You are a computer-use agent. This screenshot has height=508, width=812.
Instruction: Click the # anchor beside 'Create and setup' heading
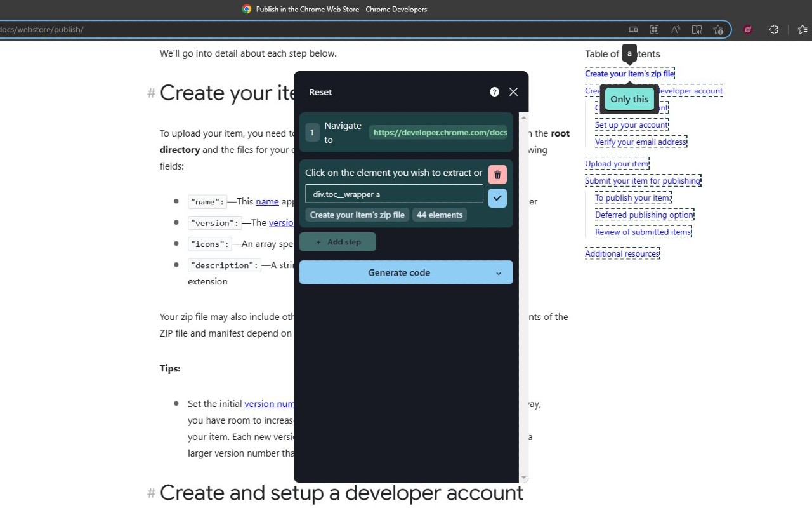click(x=152, y=493)
